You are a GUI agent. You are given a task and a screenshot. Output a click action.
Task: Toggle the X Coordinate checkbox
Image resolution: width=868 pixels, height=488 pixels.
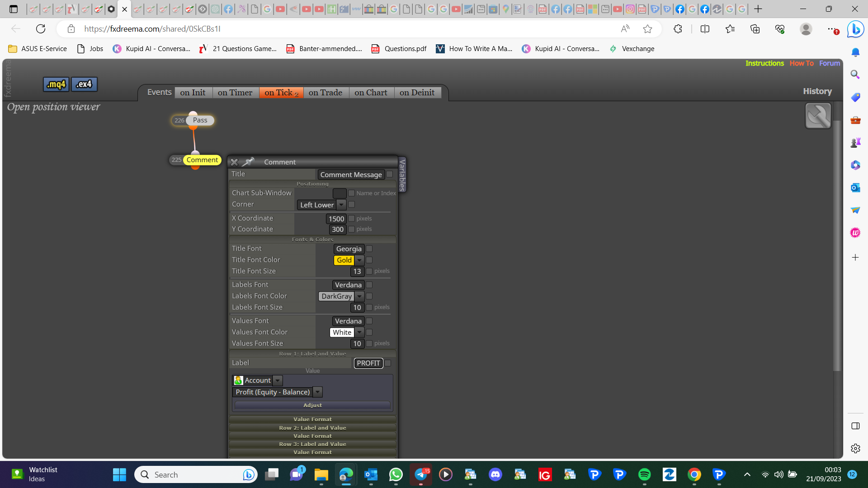tap(351, 219)
